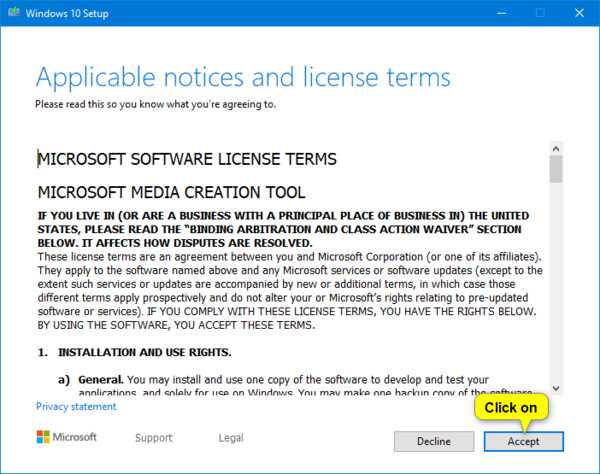Click the "Please read this" subtitle text
Image resolution: width=600 pixels, height=474 pixels.
[x=155, y=103]
